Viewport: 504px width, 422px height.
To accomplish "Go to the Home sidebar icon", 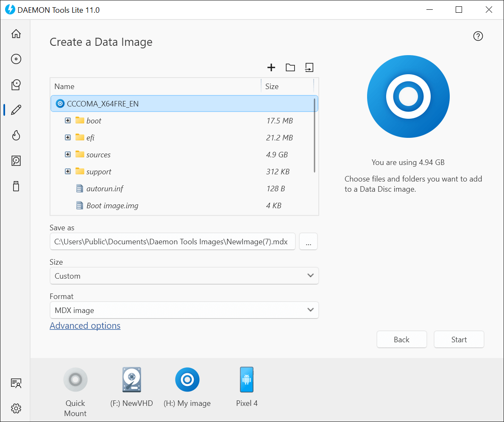I will pos(16,34).
